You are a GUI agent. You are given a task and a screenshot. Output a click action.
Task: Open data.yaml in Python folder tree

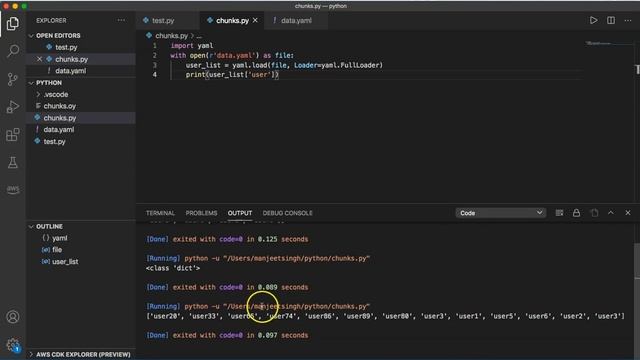click(59, 130)
